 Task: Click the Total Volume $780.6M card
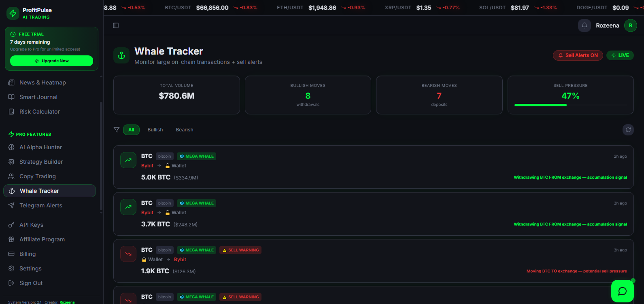[176, 95]
